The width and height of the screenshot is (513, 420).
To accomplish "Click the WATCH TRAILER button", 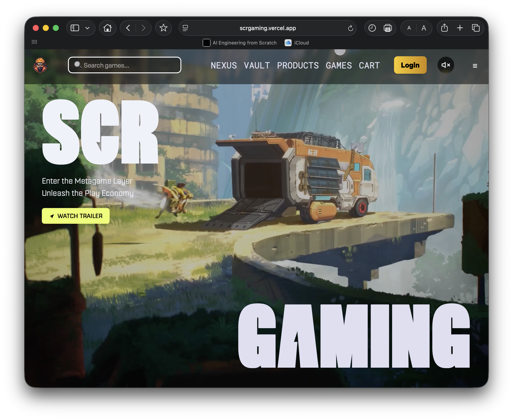I will click(x=76, y=216).
